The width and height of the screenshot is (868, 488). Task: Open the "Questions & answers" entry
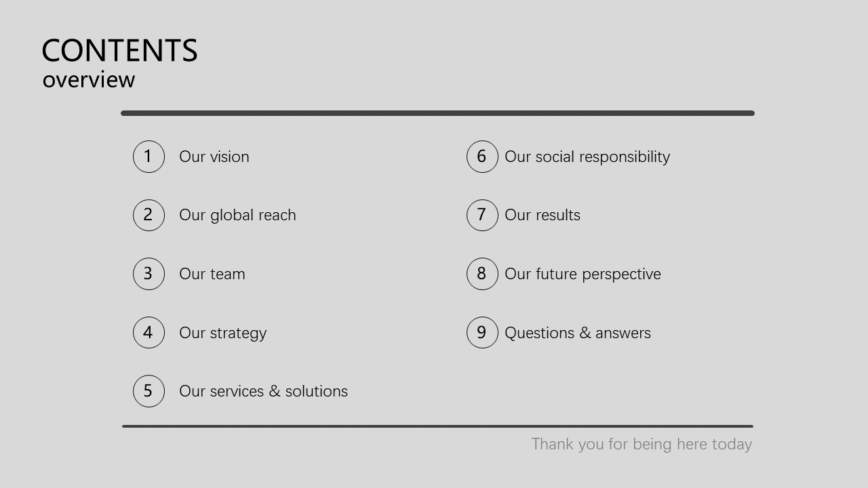[578, 333]
